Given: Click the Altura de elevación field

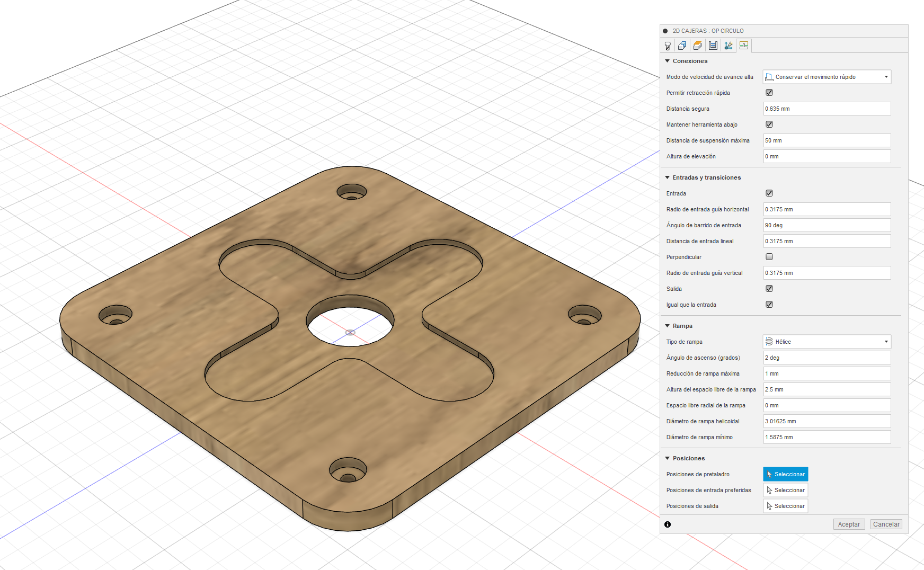Looking at the screenshot, I should click(827, 156).
